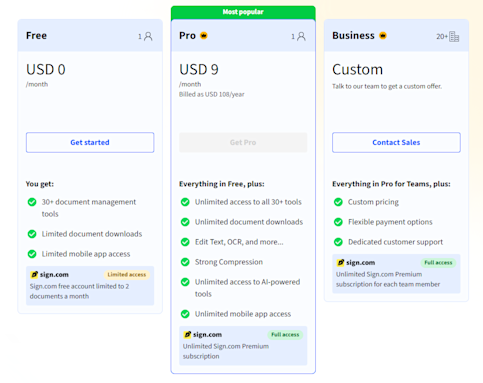This screenshot has height=383, width=483.
Task: Click checkmark beside Limited document downloads
Action: click(x=32, y=234)
